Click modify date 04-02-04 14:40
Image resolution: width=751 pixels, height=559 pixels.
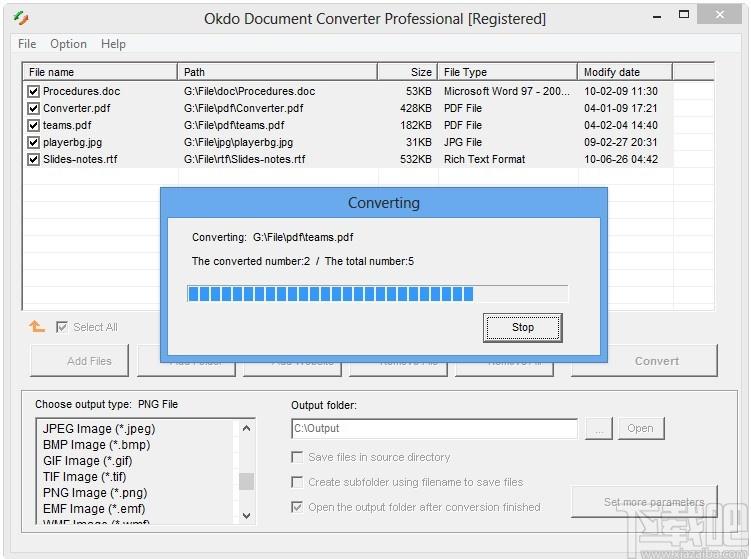[621, 125]
